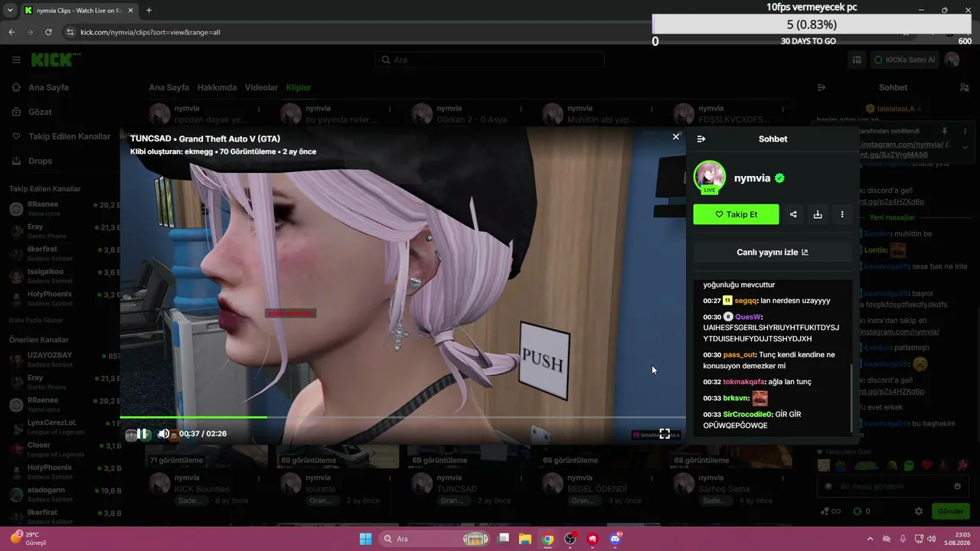Click KICKs Satın Al button

904,60
